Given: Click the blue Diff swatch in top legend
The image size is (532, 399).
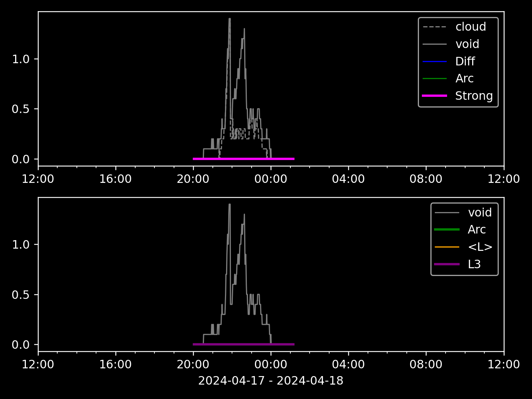Looking at the screenshot, I should pos(434,61).
